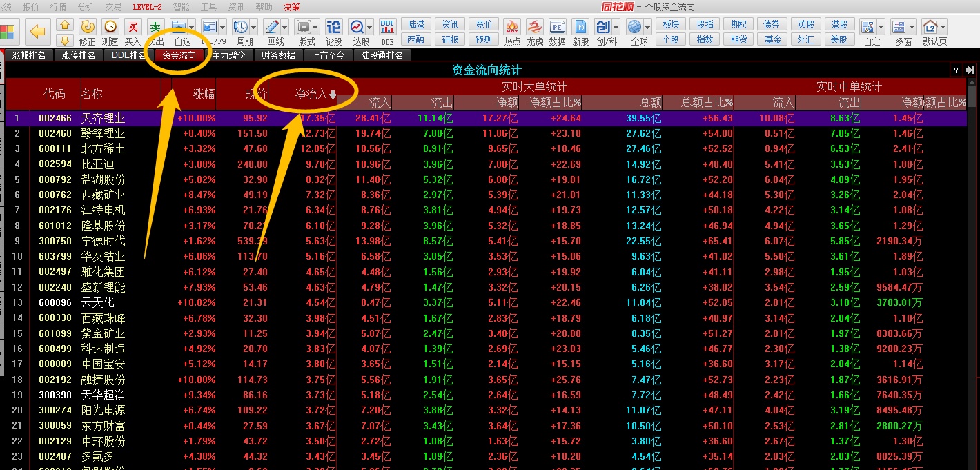Select the 宁德时代 stock row

click(x=486, y=241)
